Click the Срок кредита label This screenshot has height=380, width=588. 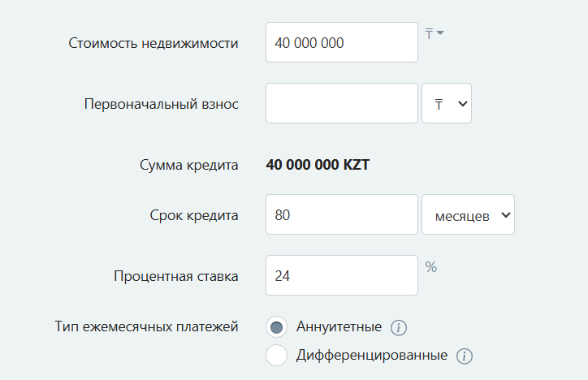193,215
